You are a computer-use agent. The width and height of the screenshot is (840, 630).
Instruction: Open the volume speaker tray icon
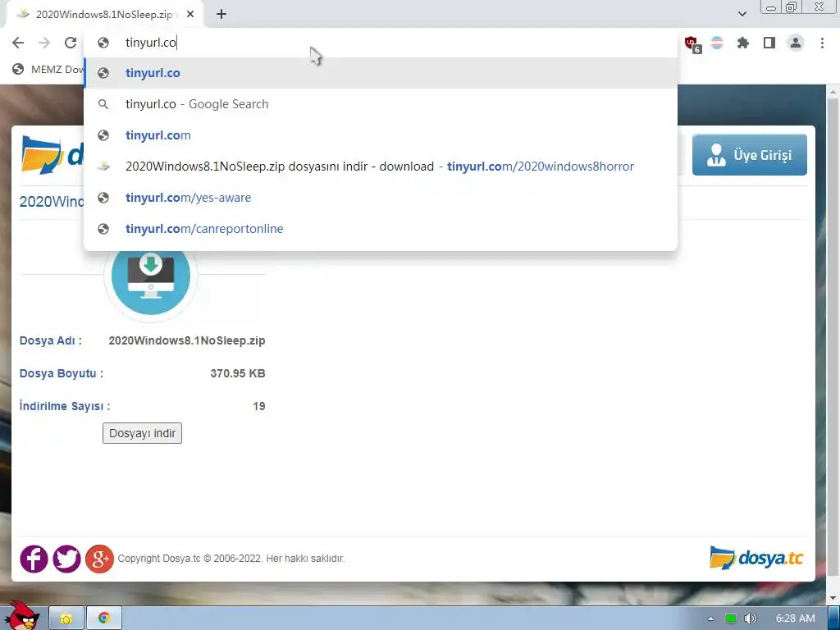click(x=751, y=619)
